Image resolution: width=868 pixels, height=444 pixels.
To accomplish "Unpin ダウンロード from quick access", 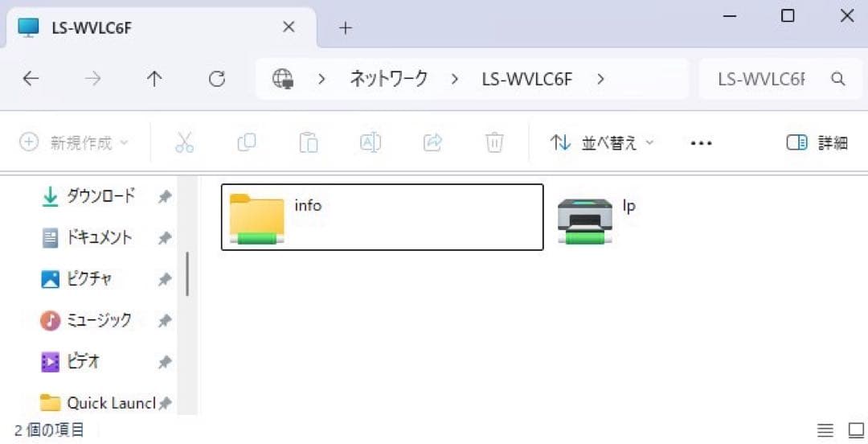I will 165,196.
